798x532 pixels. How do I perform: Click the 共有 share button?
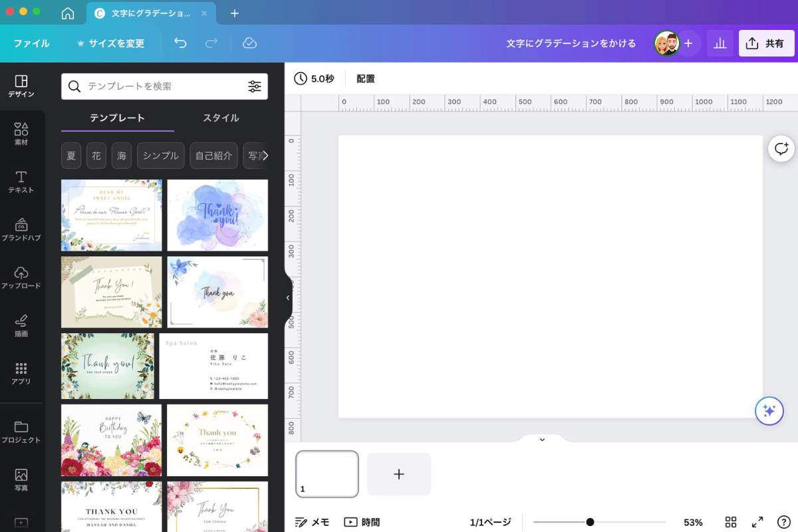[766, 43]
